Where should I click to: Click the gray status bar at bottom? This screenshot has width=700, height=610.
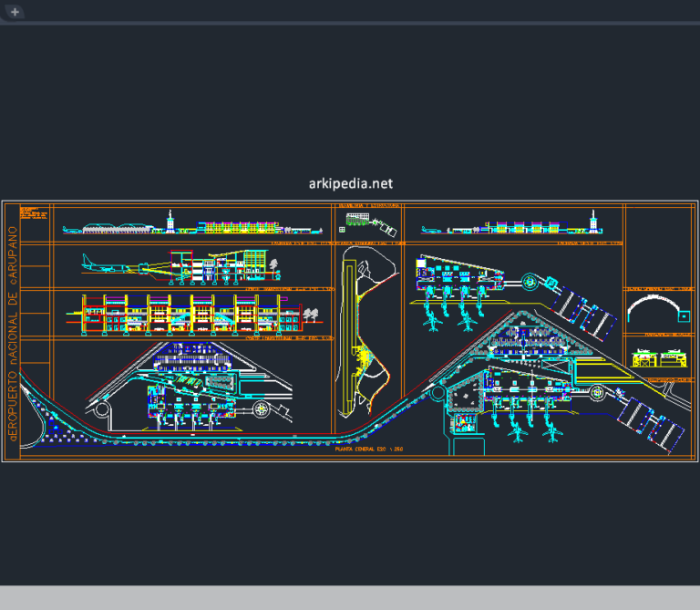(350, 597)
